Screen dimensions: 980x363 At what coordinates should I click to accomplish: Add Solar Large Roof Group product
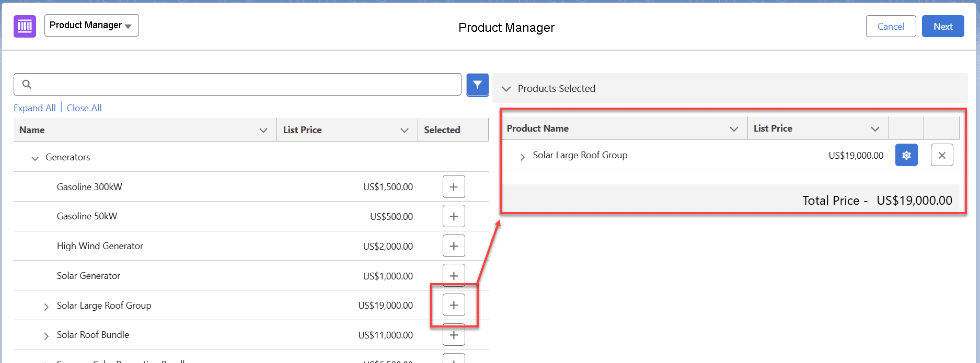(453, 305)
